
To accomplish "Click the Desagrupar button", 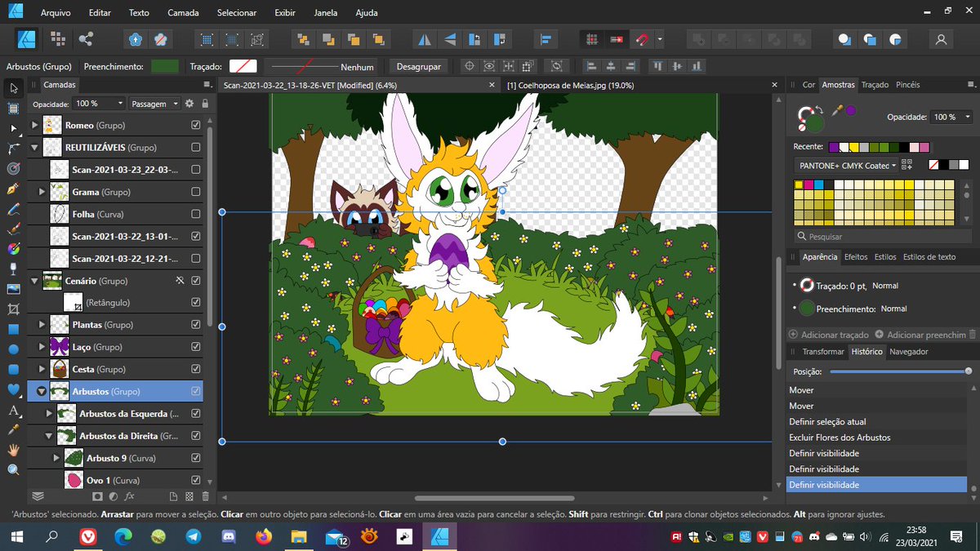I will [418, 67].
